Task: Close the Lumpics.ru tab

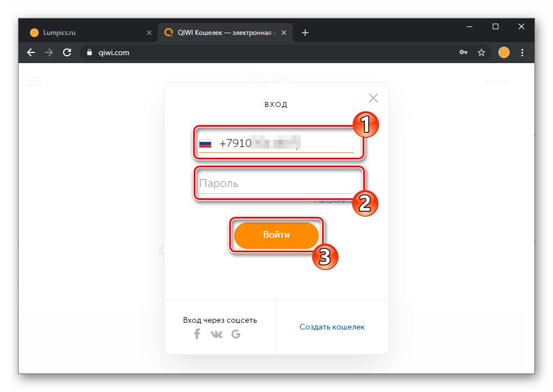Action: (149, 33)
